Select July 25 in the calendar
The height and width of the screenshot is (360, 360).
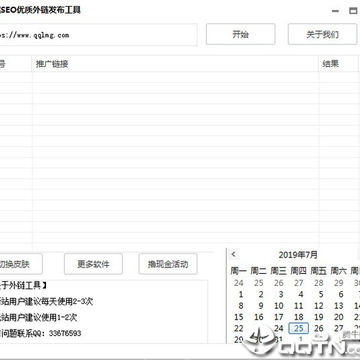click(x=299, y=328)
